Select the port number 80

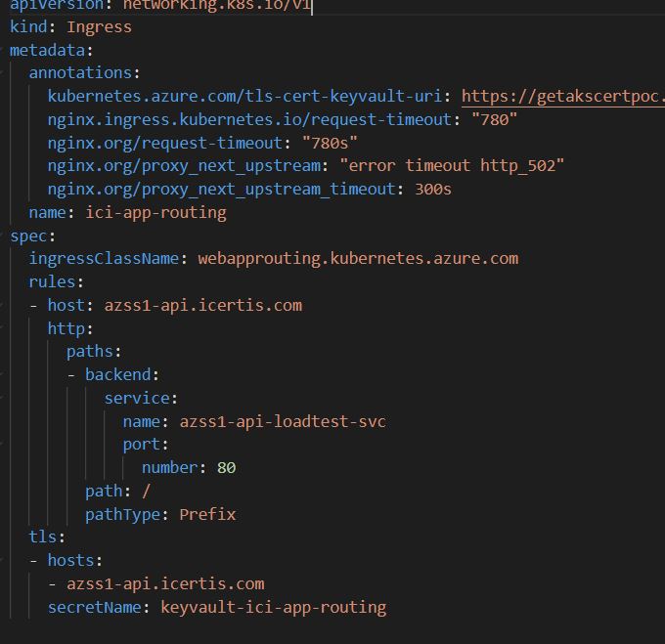pos(226,468)
